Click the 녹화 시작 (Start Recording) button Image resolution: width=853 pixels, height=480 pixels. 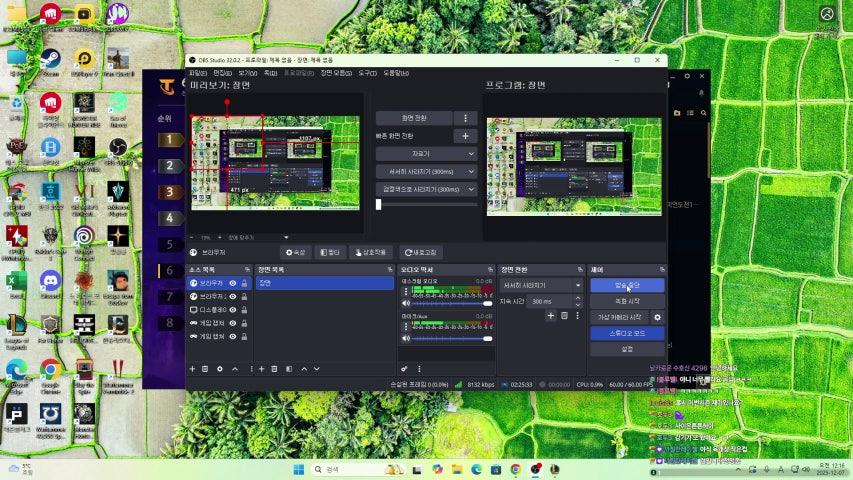tap(626, 301)
